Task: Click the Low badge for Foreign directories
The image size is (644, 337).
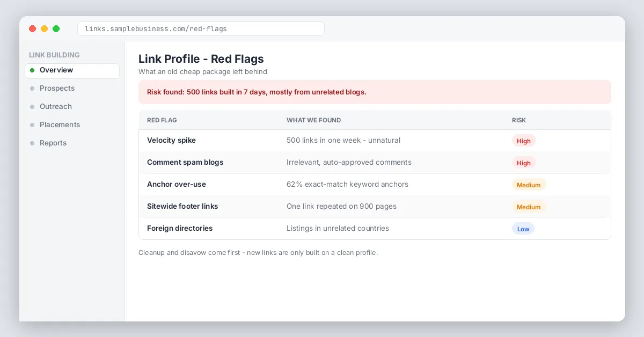Action: point(523,229)
